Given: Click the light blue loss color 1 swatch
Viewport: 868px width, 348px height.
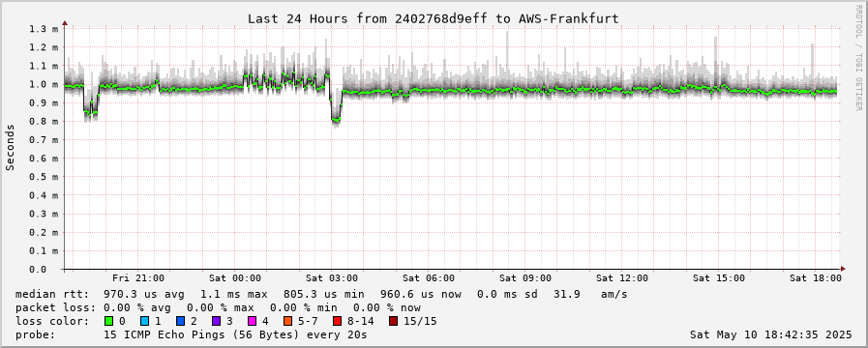Looking at the screenshot, I should [144, 321].
